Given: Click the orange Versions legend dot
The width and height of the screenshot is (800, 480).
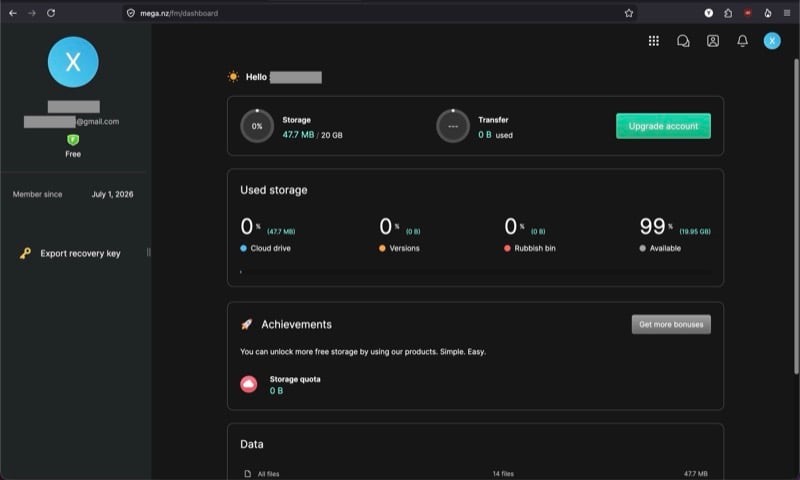Looking at the screenshot, I should pos(382,248).
